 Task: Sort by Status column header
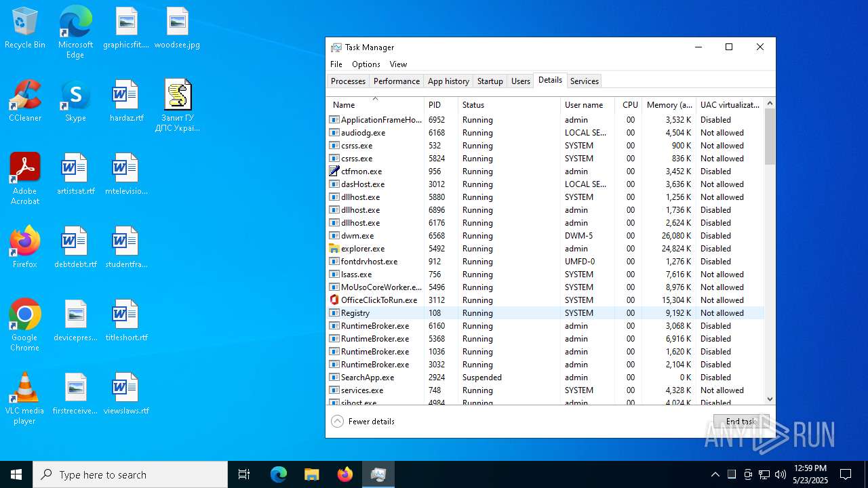coord(509,105)
